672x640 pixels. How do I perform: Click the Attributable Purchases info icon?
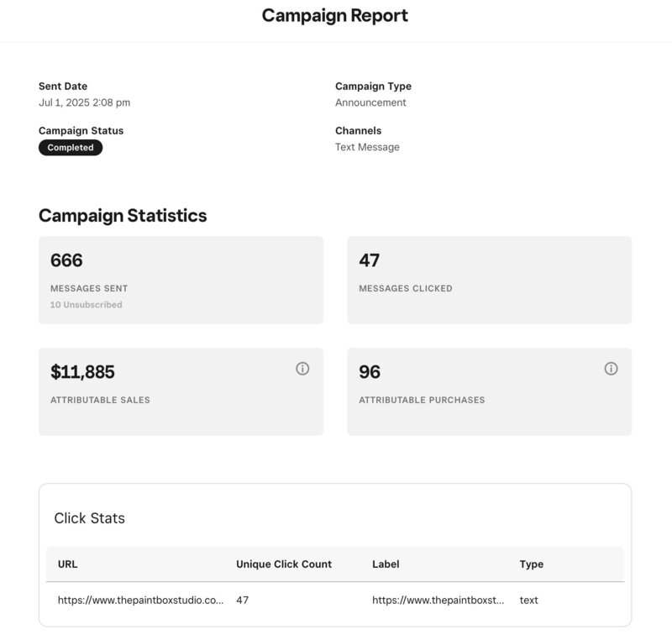(611, 369)
